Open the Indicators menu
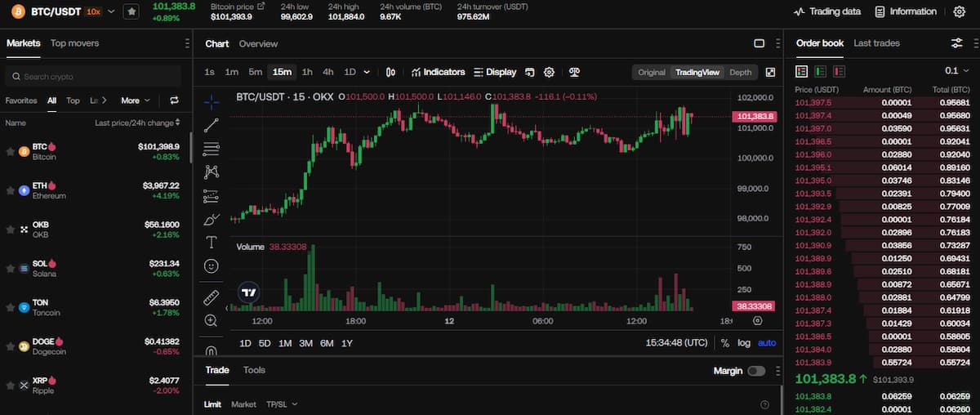 (x=438, y=72)
